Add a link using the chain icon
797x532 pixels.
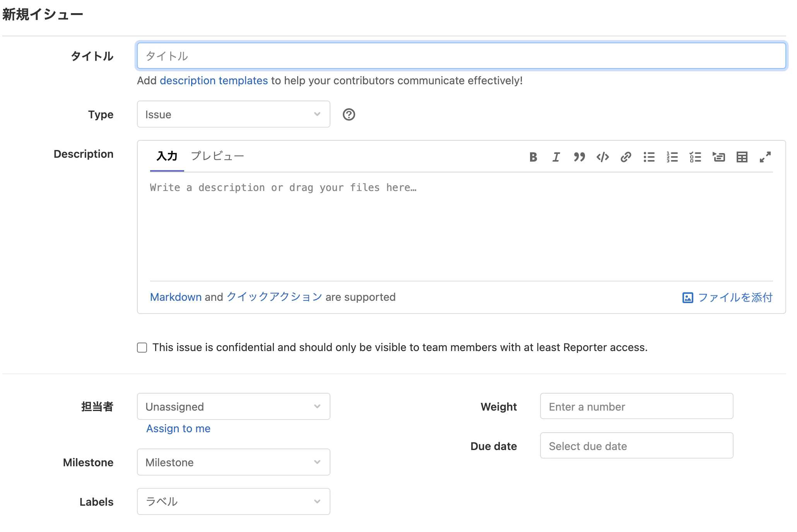click(626, 157)
